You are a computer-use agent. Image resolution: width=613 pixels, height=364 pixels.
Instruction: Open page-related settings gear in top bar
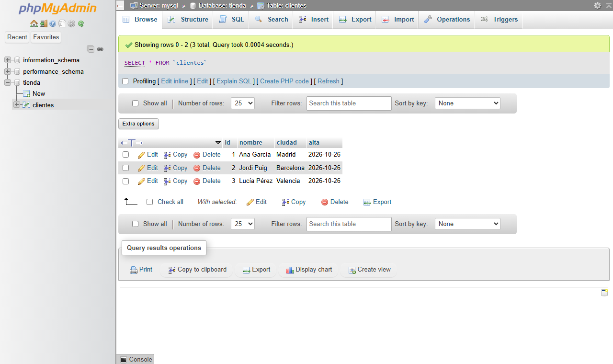[x=597, y=5]
